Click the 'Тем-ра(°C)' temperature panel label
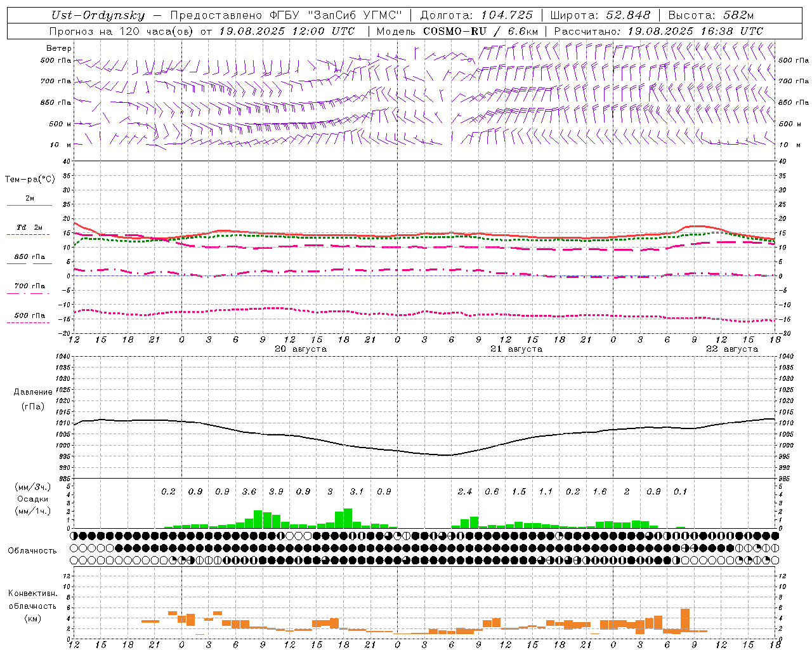 [30, 180]
